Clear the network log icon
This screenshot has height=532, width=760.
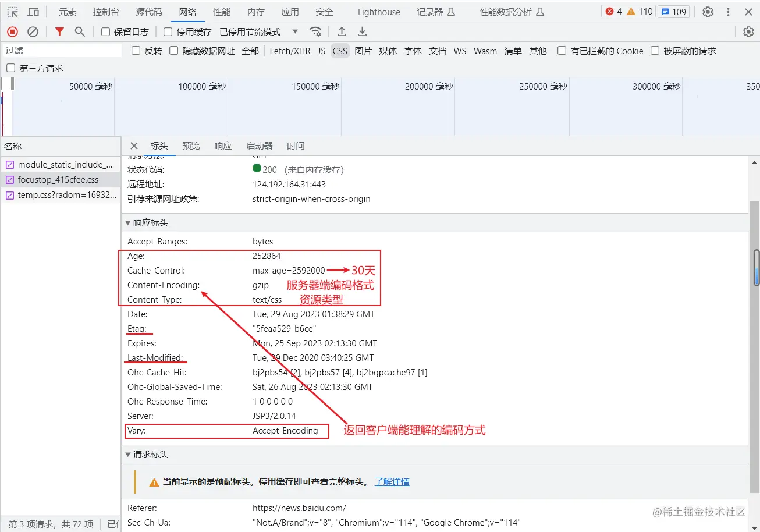33,31
